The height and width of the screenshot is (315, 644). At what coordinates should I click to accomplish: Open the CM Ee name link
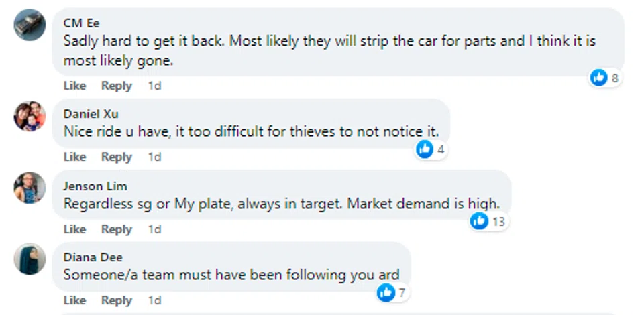point(81,23)
